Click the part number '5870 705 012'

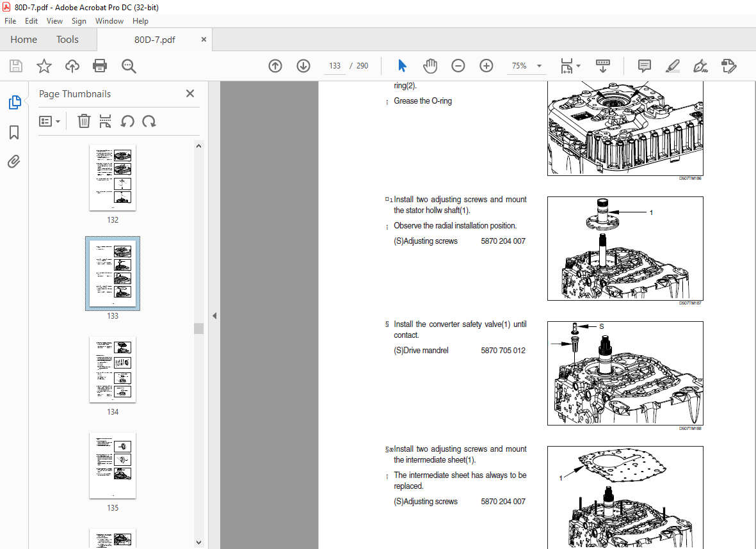[503, 351]
